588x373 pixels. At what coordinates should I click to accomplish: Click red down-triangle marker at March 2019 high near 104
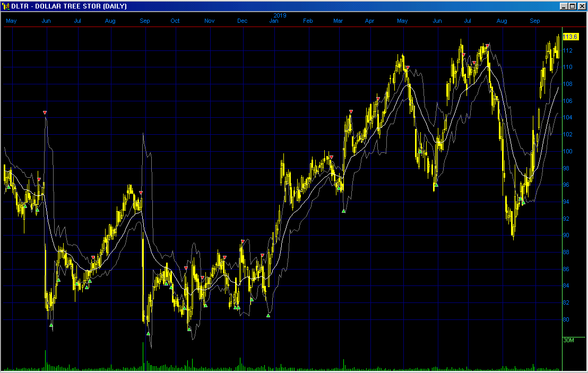click(x=351, y=111)
